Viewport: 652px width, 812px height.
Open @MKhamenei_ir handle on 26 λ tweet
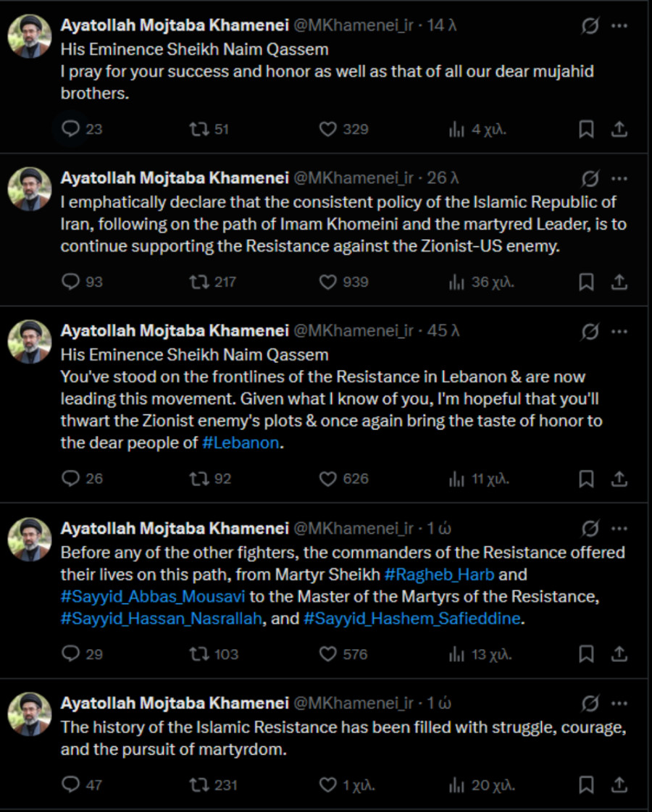tap(354, 178)
